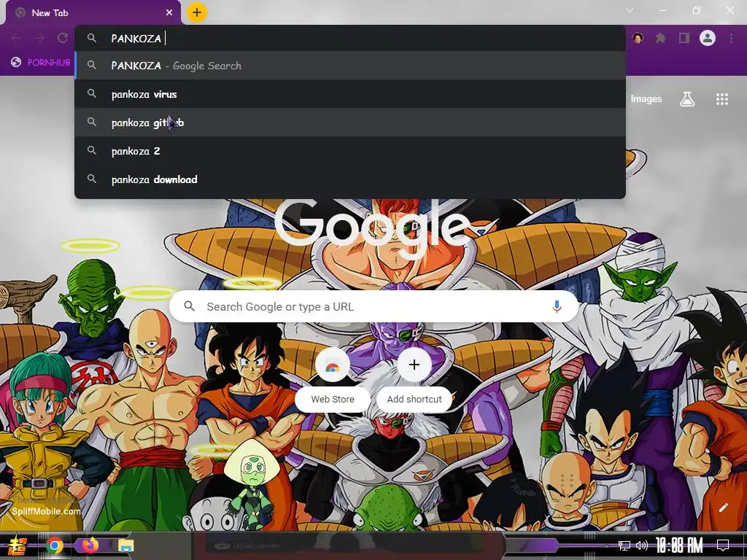
Task: Click the 'Search Google or type a URL' box
Action: coord(374,307)
